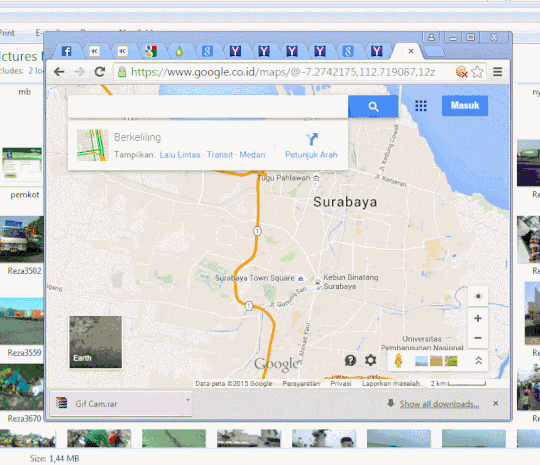540x465 pixels.
Task: Open the Google apps grid
Action: click(x=420, y=106)
